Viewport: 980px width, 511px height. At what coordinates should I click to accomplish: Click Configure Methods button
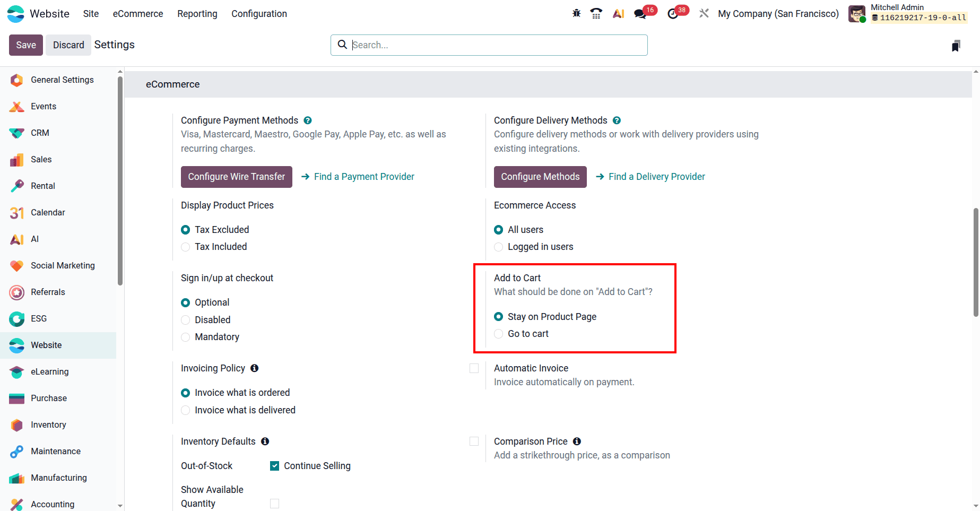(540, 177)
